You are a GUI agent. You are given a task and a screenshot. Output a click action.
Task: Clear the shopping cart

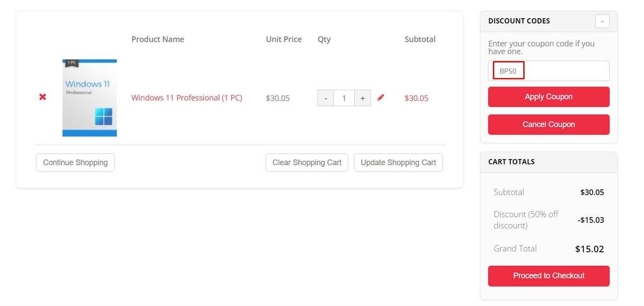click(307, 162)
